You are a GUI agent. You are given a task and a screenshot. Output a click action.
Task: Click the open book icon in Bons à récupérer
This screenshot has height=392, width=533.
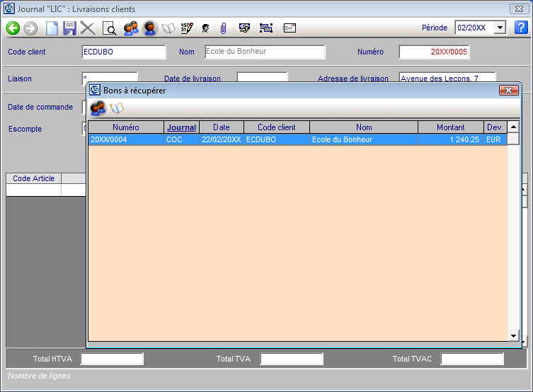117,108
